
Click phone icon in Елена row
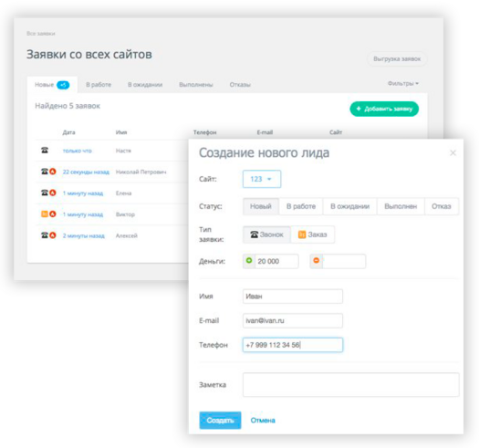pos(45,193)
